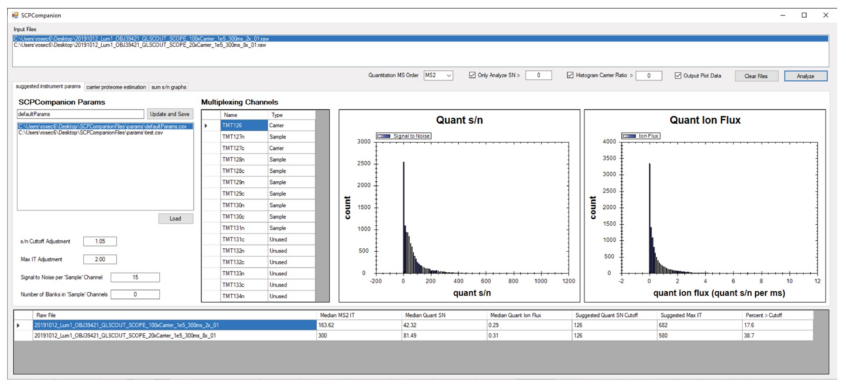Switch to carrier proteome estimation tab
The height and width of the screenshot is (386, 846).
[x=116, y=86]
